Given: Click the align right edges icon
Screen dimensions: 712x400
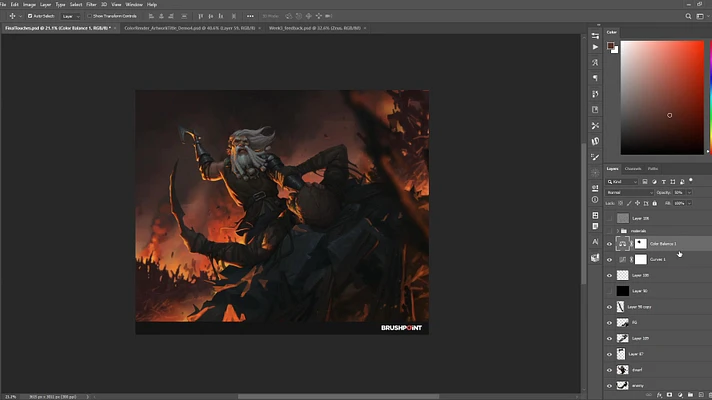Looking at the screenshot, I should tap(171, 16).
